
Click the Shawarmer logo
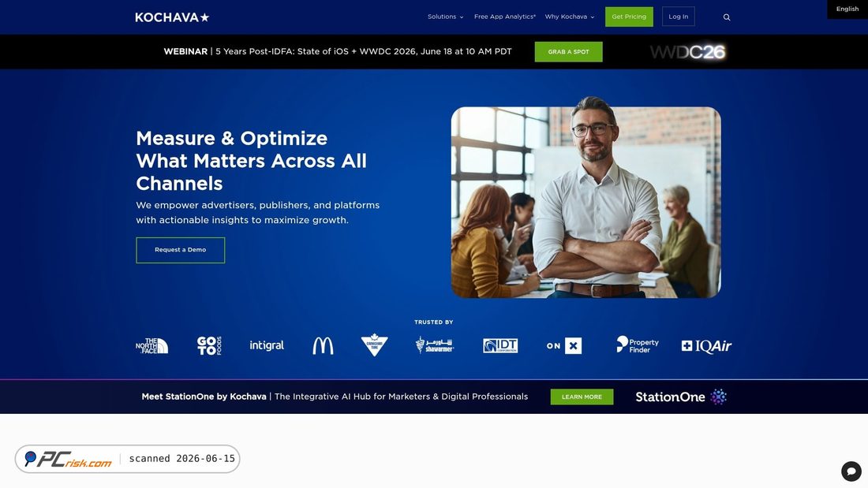coord(435,345)
